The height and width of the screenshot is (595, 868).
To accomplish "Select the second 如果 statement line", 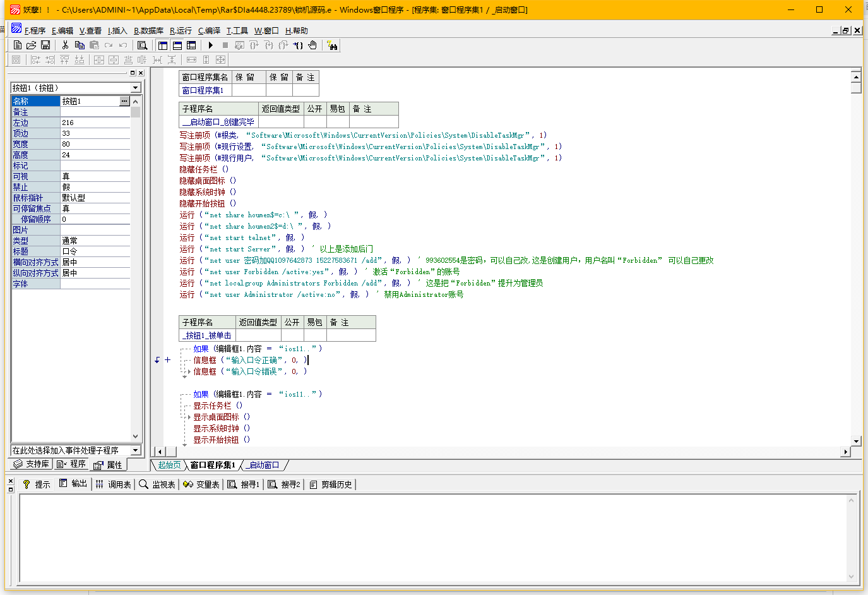I will pos(258,394).
